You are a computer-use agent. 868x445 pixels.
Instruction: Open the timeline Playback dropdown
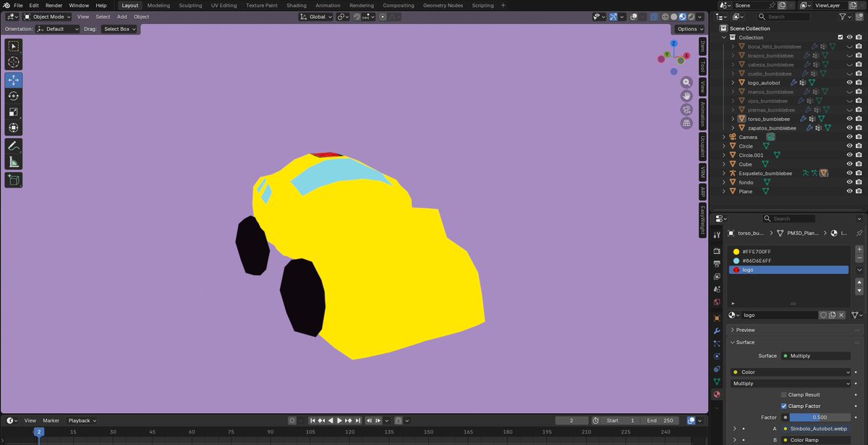pos(82,420)
